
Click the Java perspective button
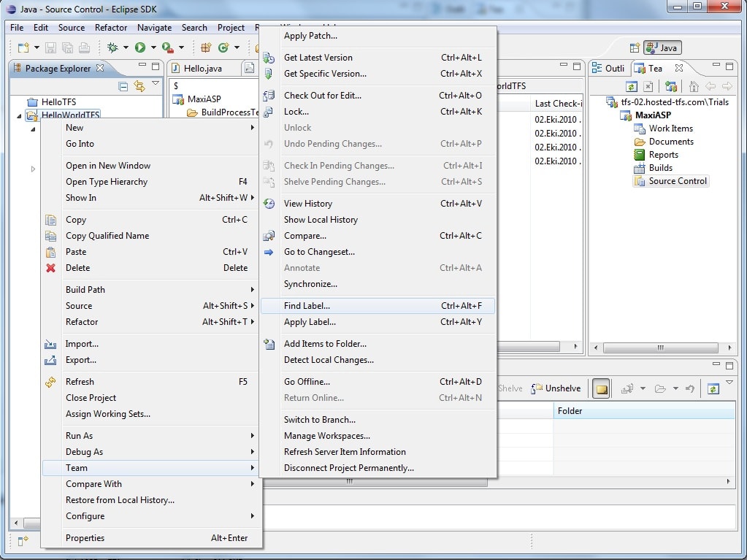(x=663, y=47)
